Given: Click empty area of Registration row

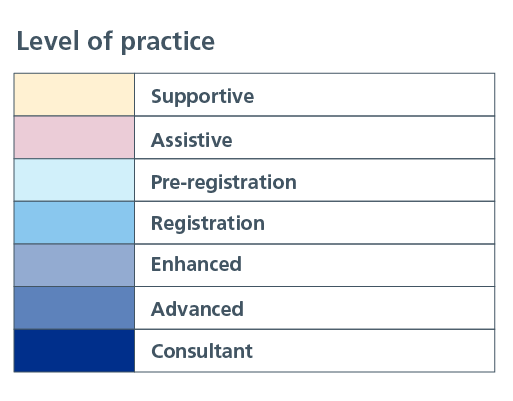Looking at the screenshot, I should coord(380,223).
